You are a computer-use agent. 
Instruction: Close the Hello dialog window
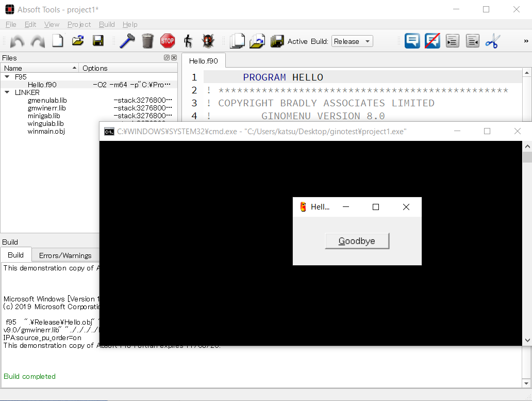click(406, 207)
